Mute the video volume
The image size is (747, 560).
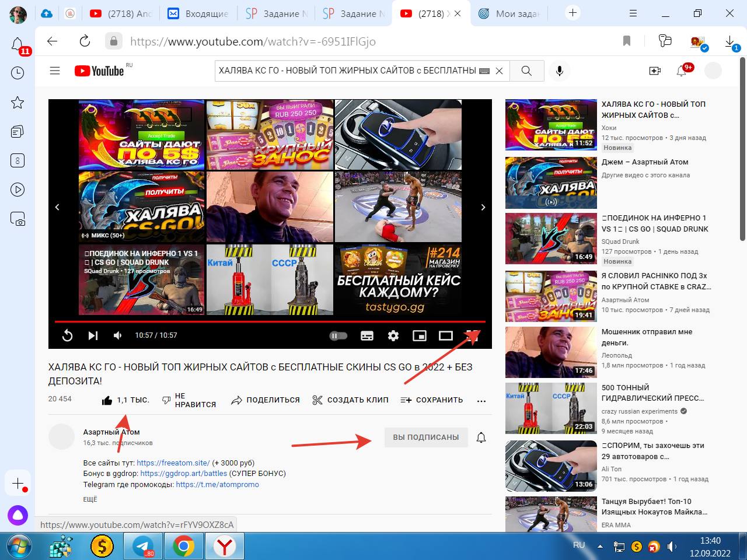click(118, 335)
